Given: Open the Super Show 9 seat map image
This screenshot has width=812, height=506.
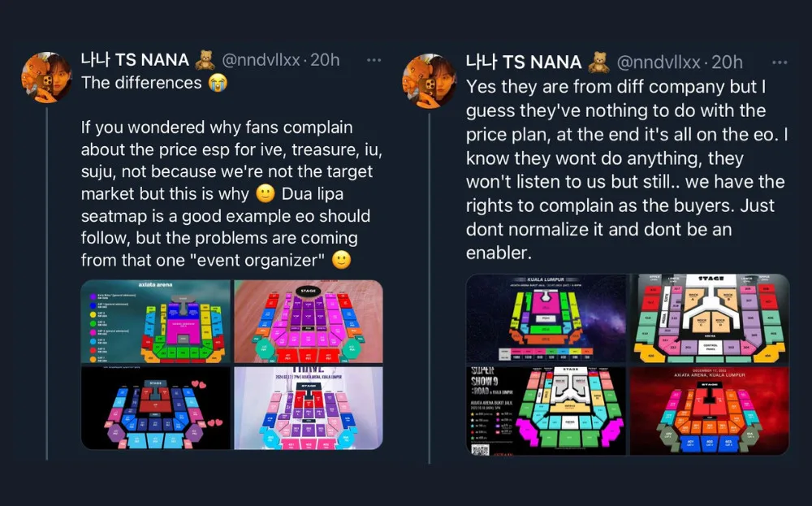Looking at the screenshot, I should (546, 410).
